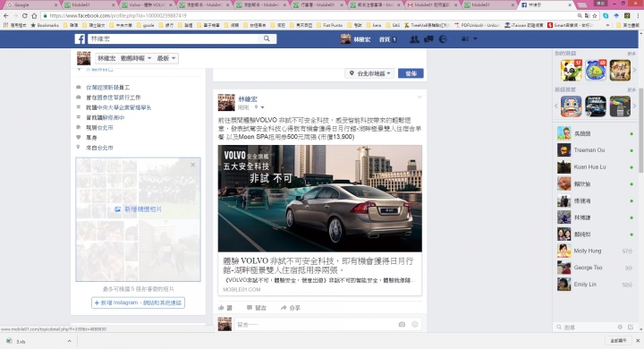
Task: Open the racing car recommended game
Action: tap(596, 106)
